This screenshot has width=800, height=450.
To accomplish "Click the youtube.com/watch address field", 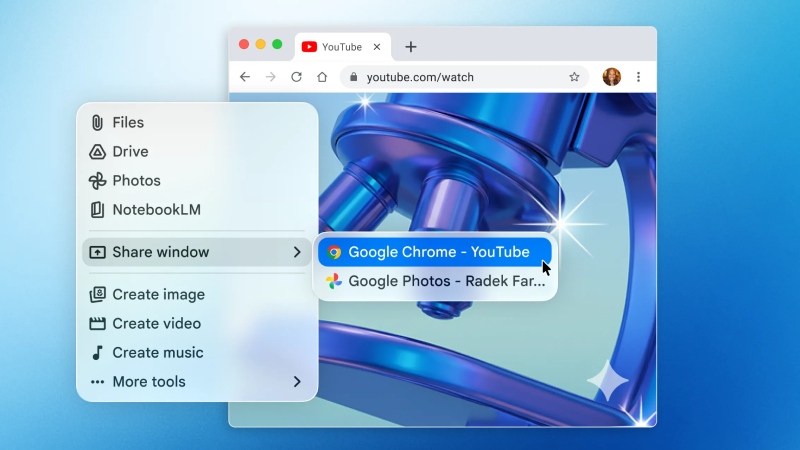I will [x=464, y=77].
